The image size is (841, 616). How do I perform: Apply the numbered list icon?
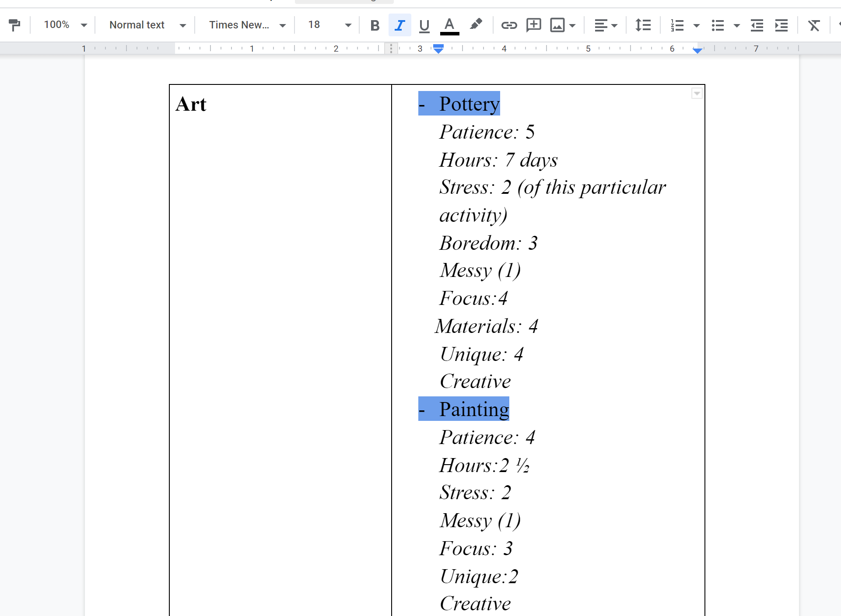coord(677,25)
